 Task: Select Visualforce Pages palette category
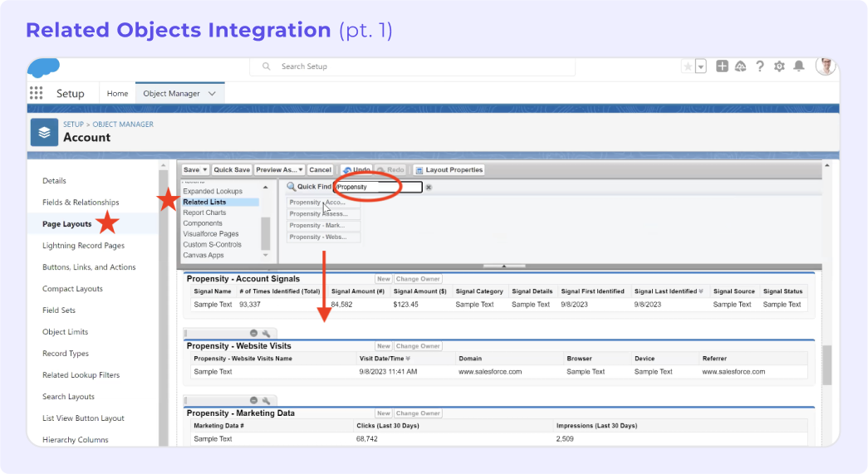[211, 234]
